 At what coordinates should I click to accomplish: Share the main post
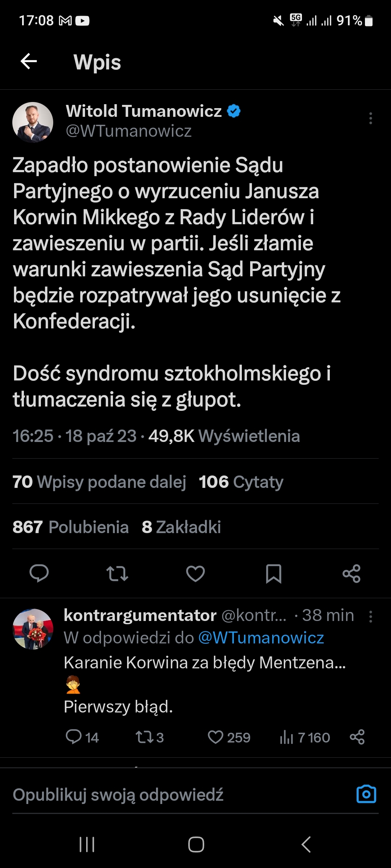352,573
